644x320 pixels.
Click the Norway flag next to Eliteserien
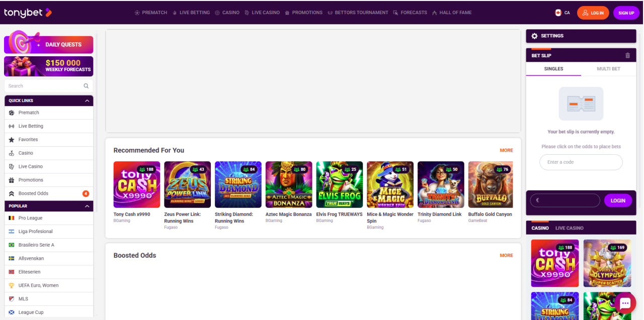click(12, 272)
